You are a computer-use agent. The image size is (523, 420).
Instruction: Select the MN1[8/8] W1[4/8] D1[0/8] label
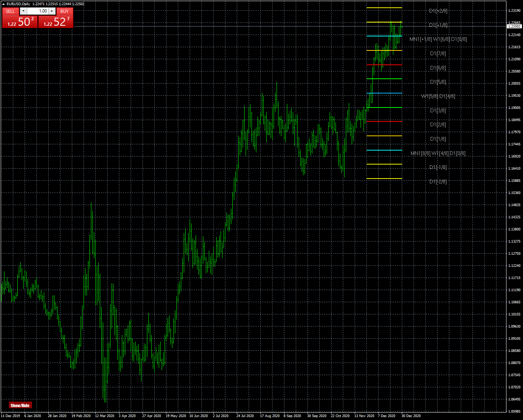tap(438, 153)
